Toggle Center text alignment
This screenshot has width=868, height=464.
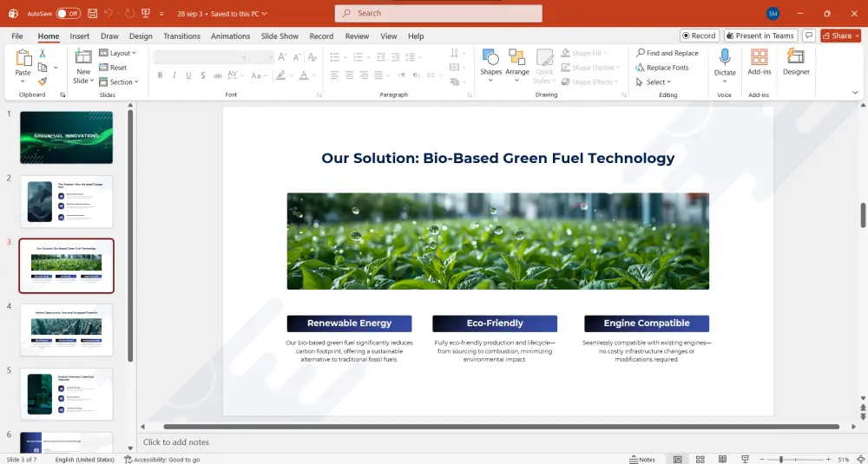coord(349,75)
